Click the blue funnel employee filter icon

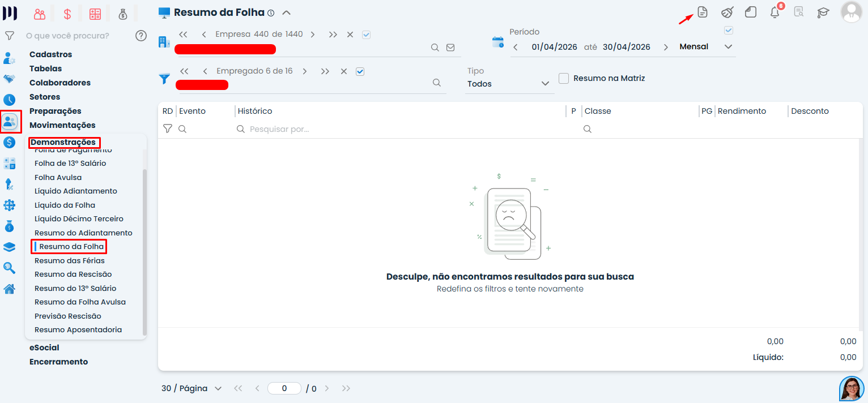coord(164,79)
